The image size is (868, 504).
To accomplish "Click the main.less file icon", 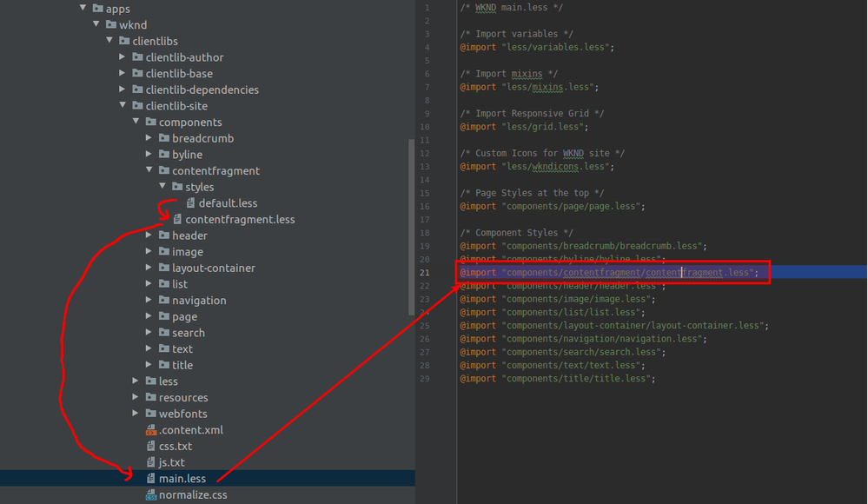I will pos(150,479).
